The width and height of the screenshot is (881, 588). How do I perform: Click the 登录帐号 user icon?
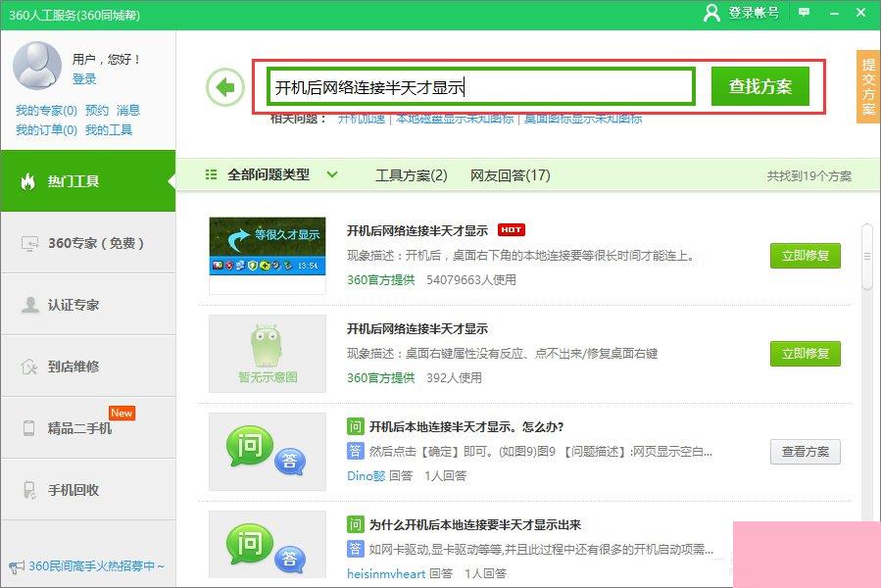coord(711,13)
